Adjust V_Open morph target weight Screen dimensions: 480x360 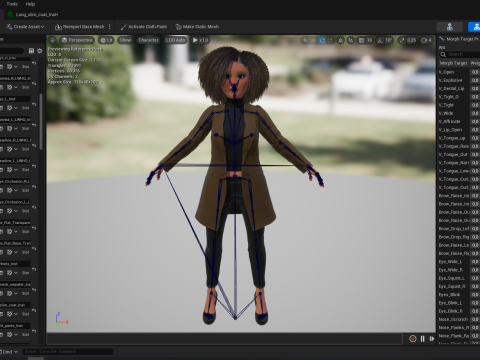[475, 72]
